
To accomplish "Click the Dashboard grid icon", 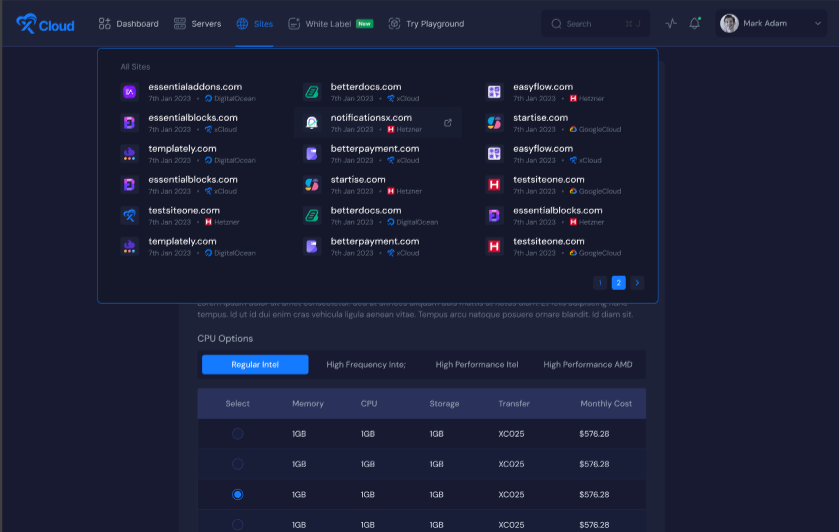I will pyautogui.click(x=104, y=24).
